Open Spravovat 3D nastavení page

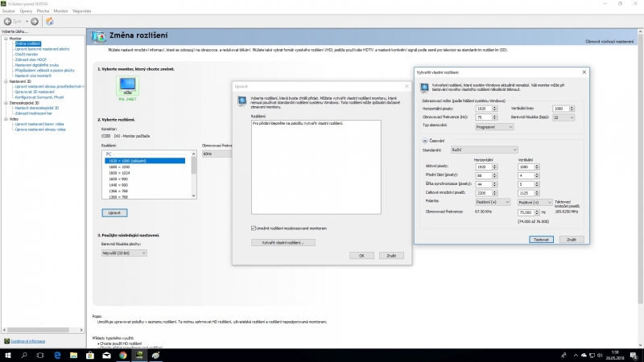point(35,92)
